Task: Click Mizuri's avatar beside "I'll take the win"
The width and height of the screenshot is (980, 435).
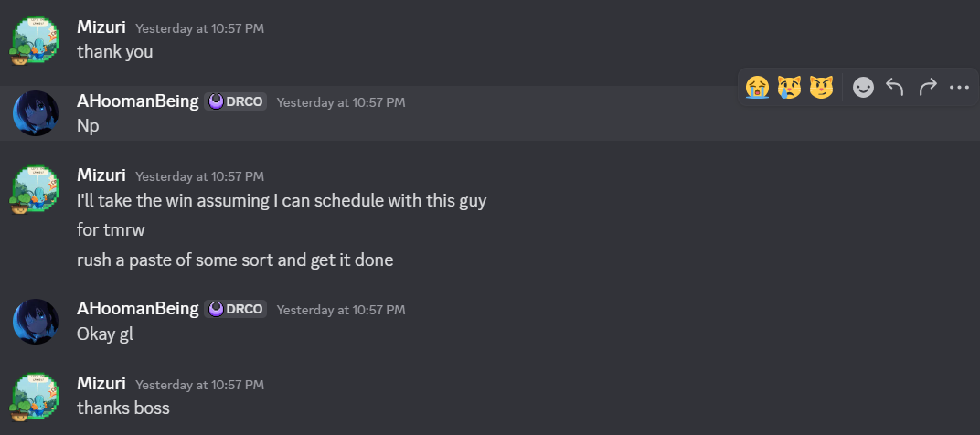Action: (x=36, y=189)
